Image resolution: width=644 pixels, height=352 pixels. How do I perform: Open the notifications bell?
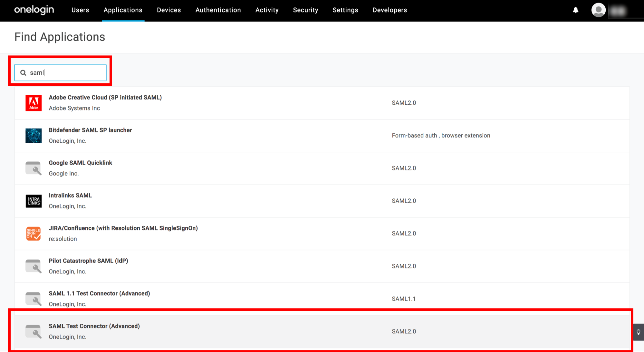click(x=575, y=10)
